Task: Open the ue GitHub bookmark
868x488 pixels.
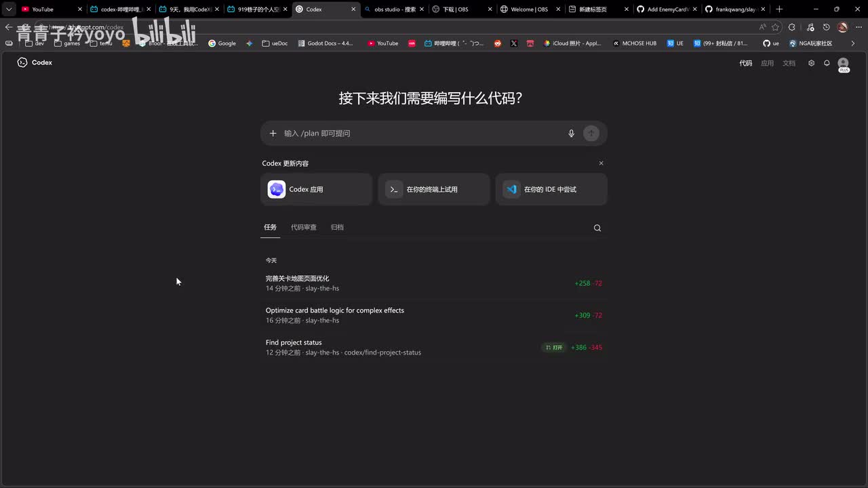Action: pos(771,43)
